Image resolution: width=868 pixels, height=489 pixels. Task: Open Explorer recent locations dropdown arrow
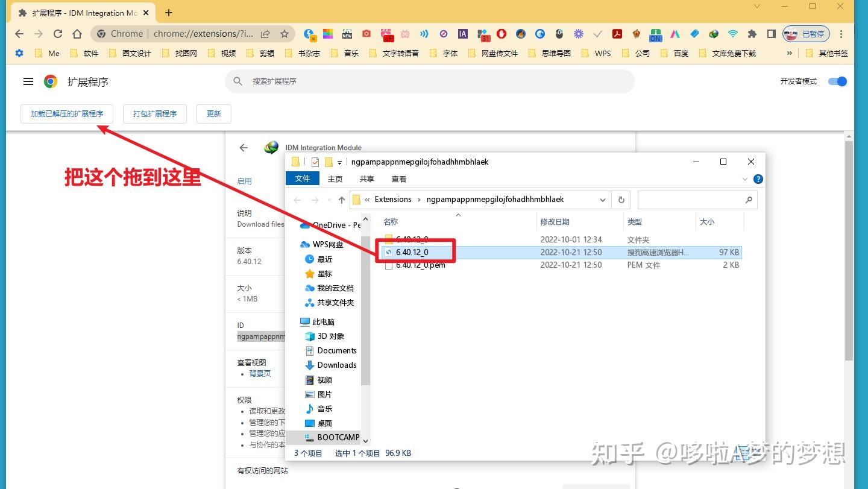point(329,200)
